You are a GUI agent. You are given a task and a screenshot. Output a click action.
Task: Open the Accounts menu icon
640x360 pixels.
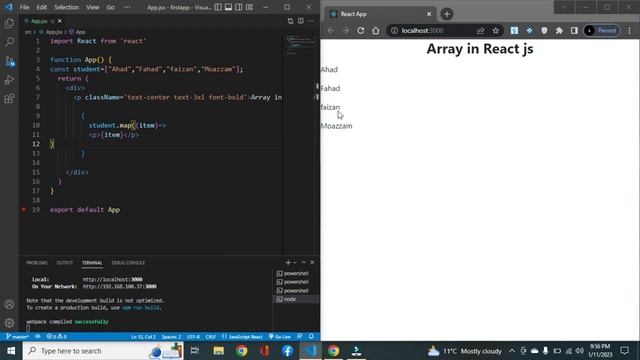coord(9,304)
